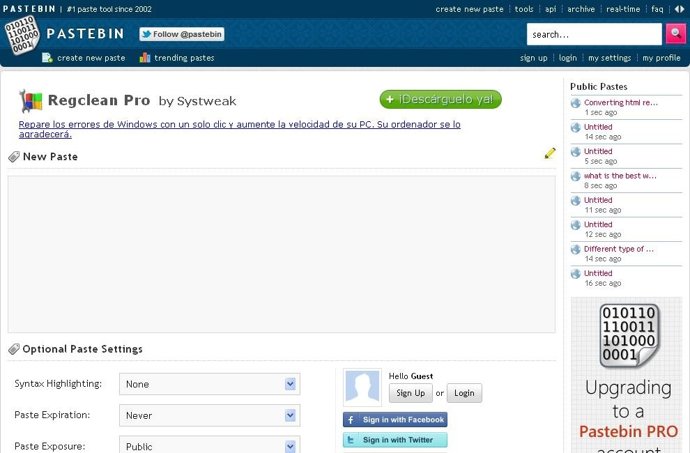Open my settings link
690x453 pixels.
coord(609,58)
